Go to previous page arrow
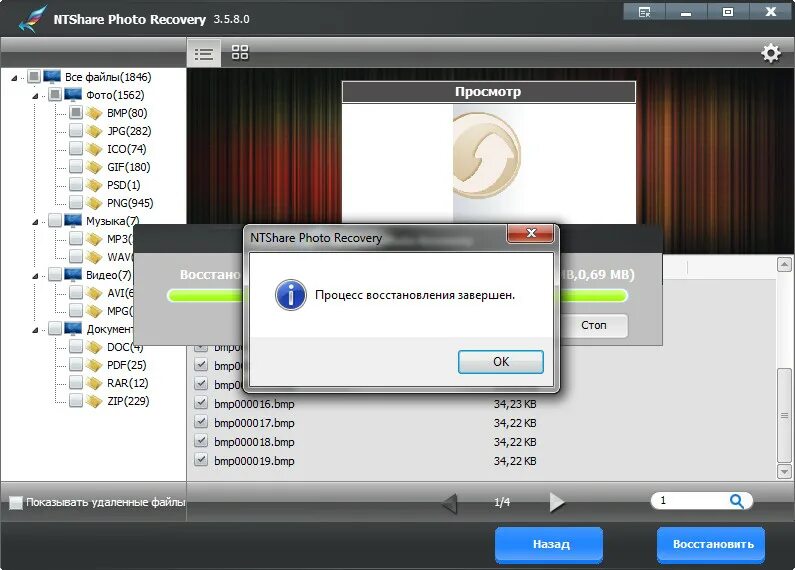 450,504
